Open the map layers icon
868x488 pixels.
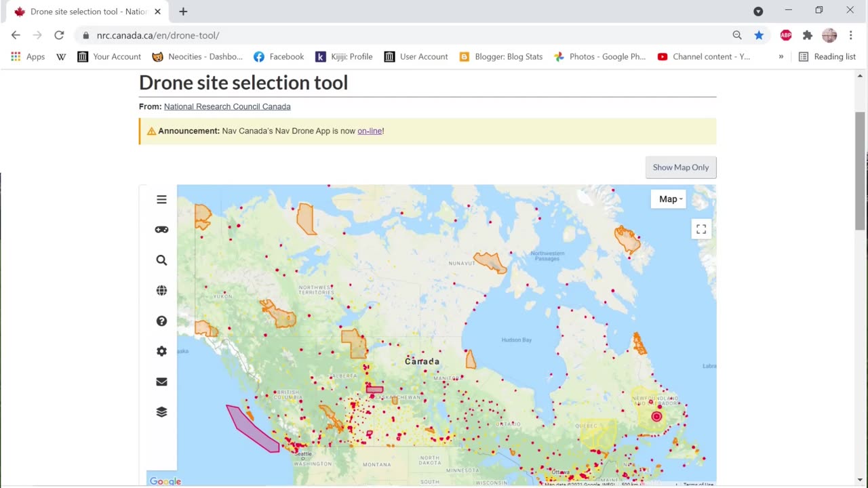click(x=161, y=412)
